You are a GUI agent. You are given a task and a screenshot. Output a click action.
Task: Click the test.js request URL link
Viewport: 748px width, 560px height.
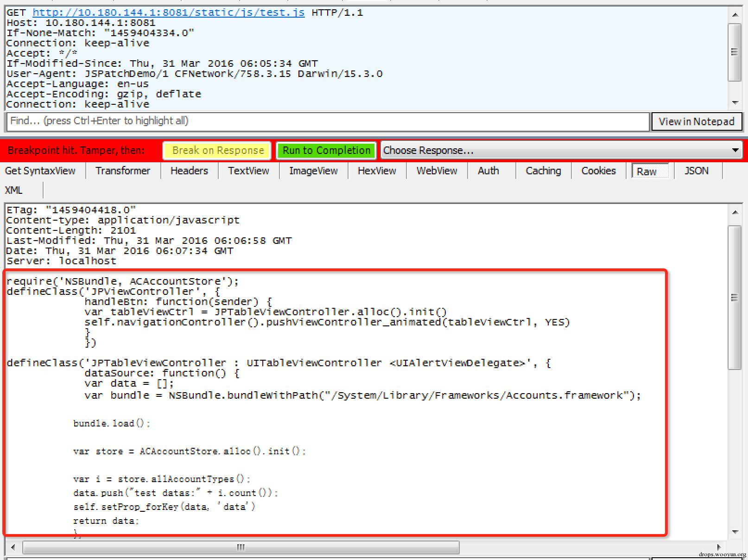[x=168, y=13]
